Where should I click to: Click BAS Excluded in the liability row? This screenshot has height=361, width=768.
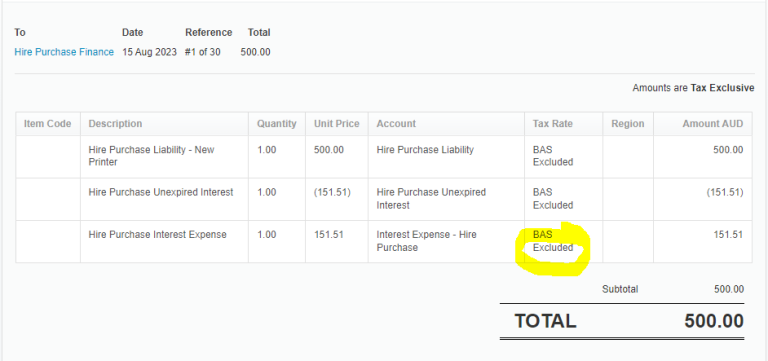click(552, 156)
